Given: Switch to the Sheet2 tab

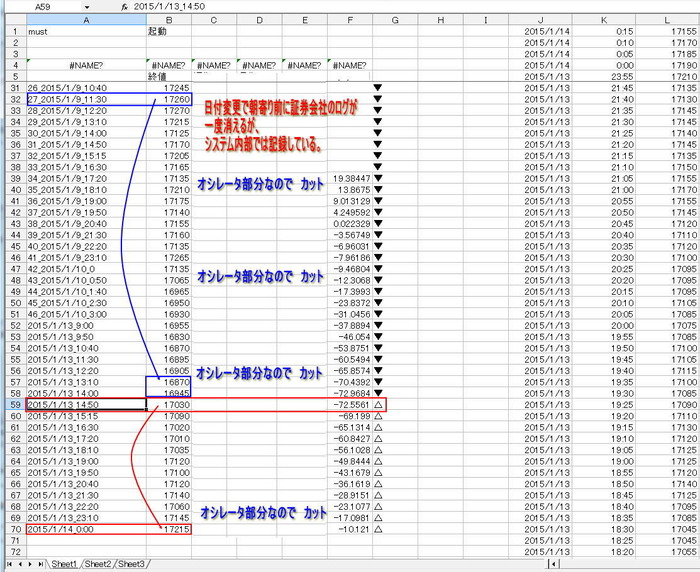Looking at the screenshot, I should coord(97,564).
